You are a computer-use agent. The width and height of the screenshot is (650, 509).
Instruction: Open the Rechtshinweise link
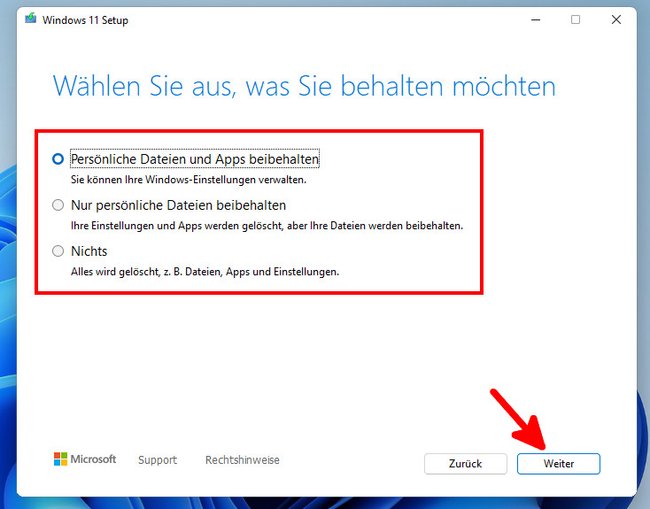point(242,460)
